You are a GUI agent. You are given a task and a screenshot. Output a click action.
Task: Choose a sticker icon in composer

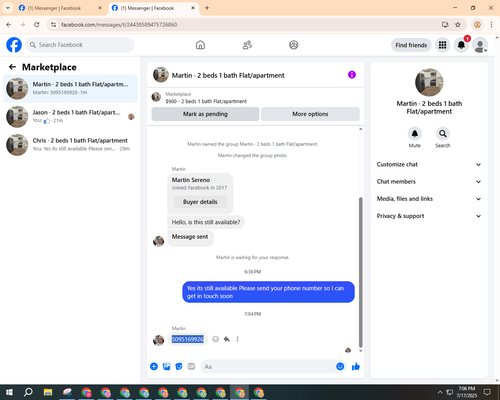[x=179, y=367]
